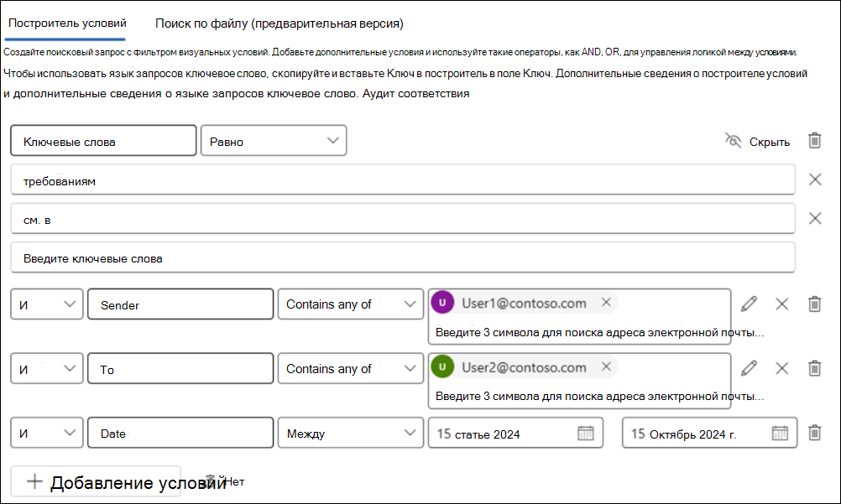Open calendar for start date 15 статье 2024
The height and width of the screenshot is (504, 841).
coord(586,433)
